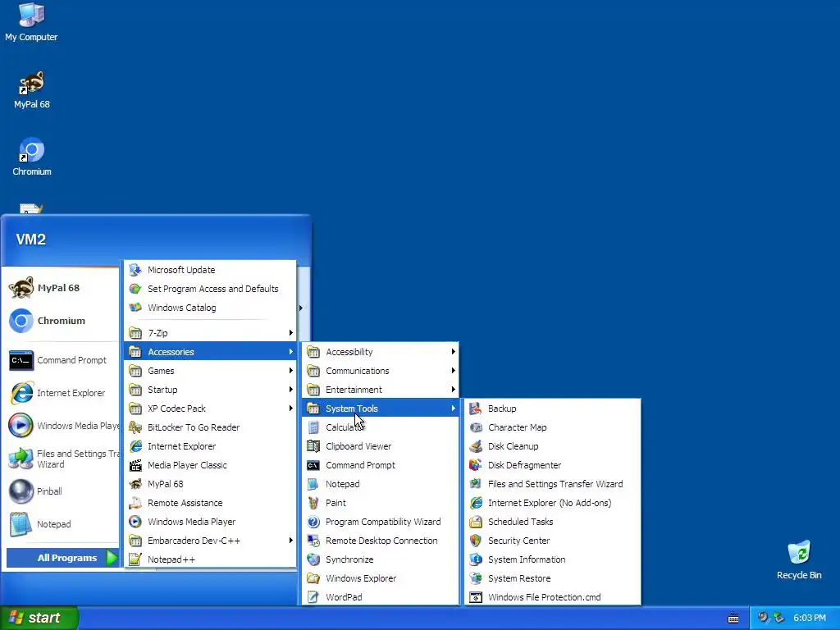The image size is (840, 630).
Task: Open Backup from System Tools
Action: pos(552,409)
